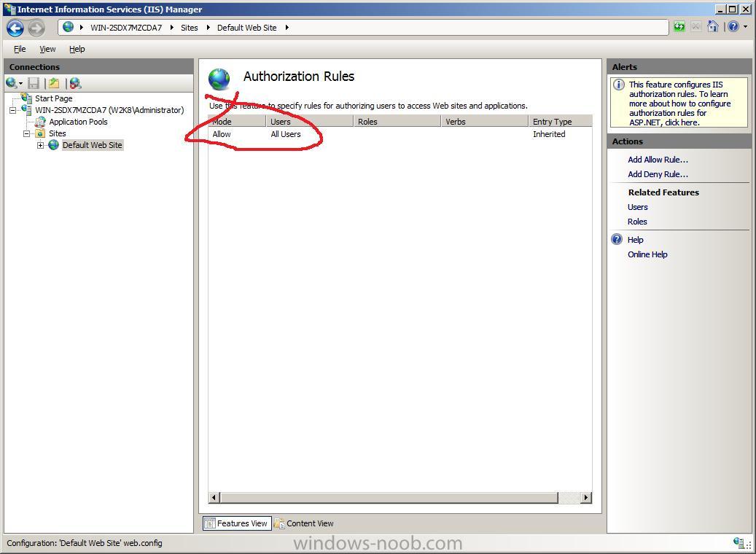This screenshot has width=756, height=554.
Task: Open the File menu
Action: (x=20, y=49)
